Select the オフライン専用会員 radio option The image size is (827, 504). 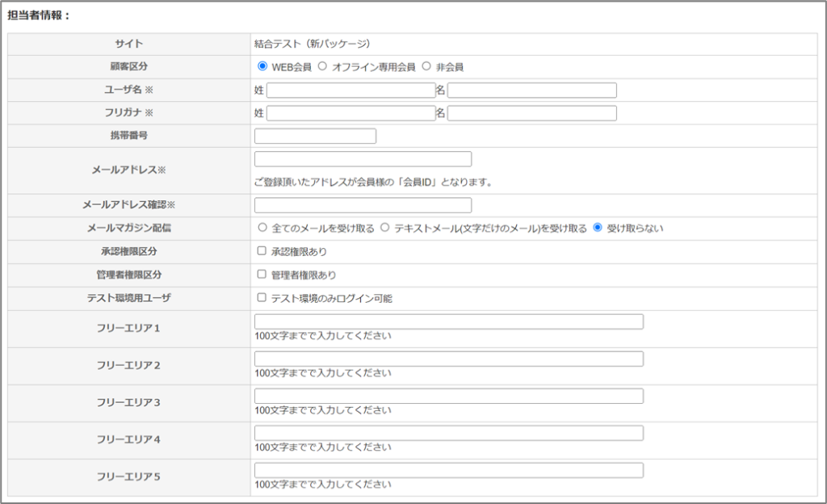coord(323,66)
